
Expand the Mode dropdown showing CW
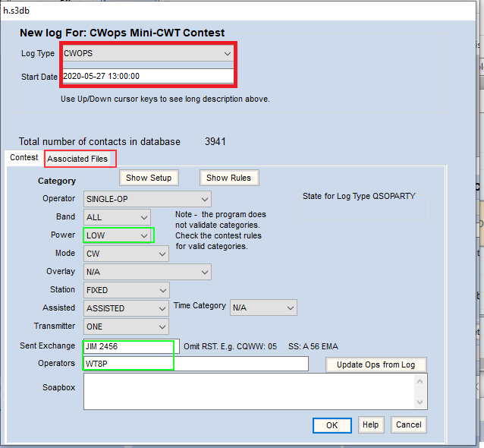pos(126,254)
